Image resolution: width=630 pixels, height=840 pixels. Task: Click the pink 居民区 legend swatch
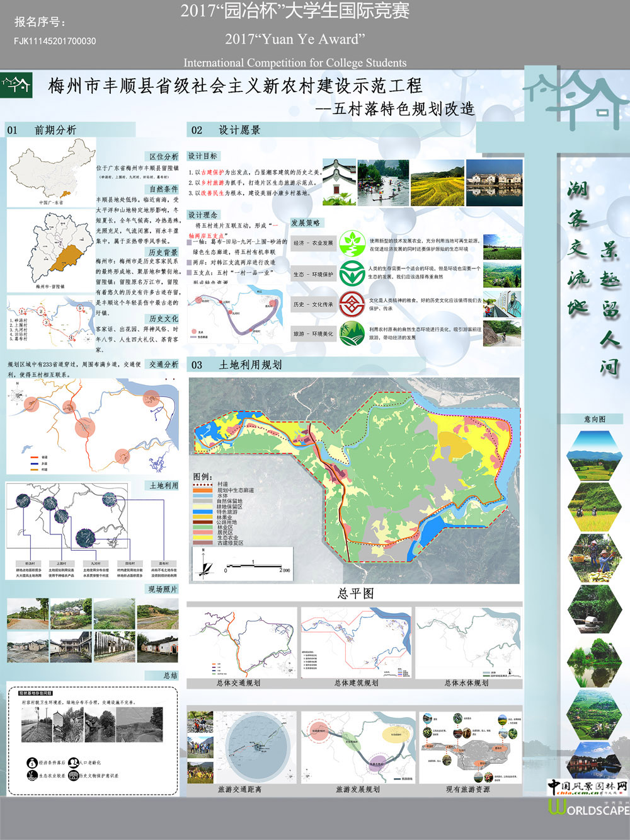[202, 532]
